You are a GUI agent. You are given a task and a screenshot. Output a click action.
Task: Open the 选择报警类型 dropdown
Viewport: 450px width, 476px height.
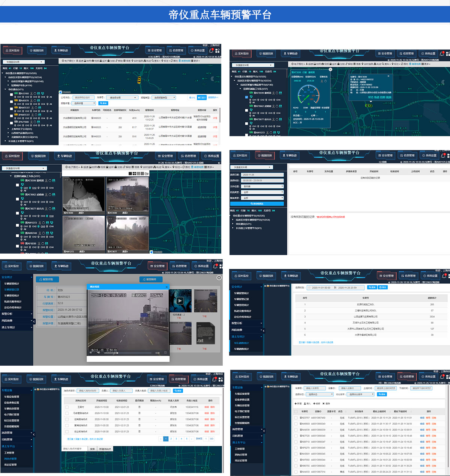point(163,98)
